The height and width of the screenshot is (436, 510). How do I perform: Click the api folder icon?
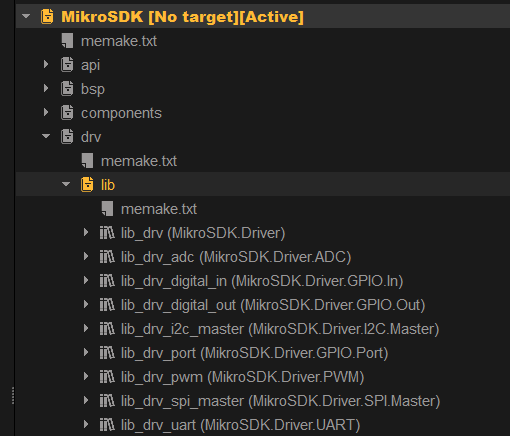pos(67,65)
